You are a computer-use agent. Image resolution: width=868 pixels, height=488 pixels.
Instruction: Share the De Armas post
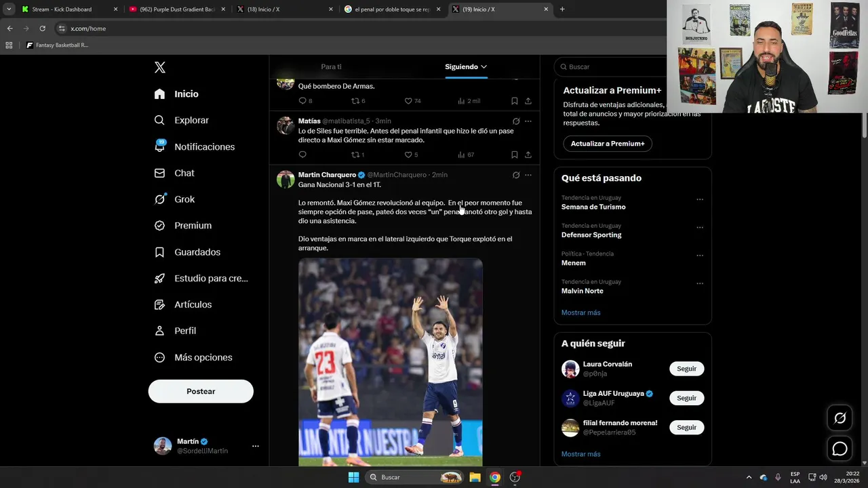coord(528,101)
